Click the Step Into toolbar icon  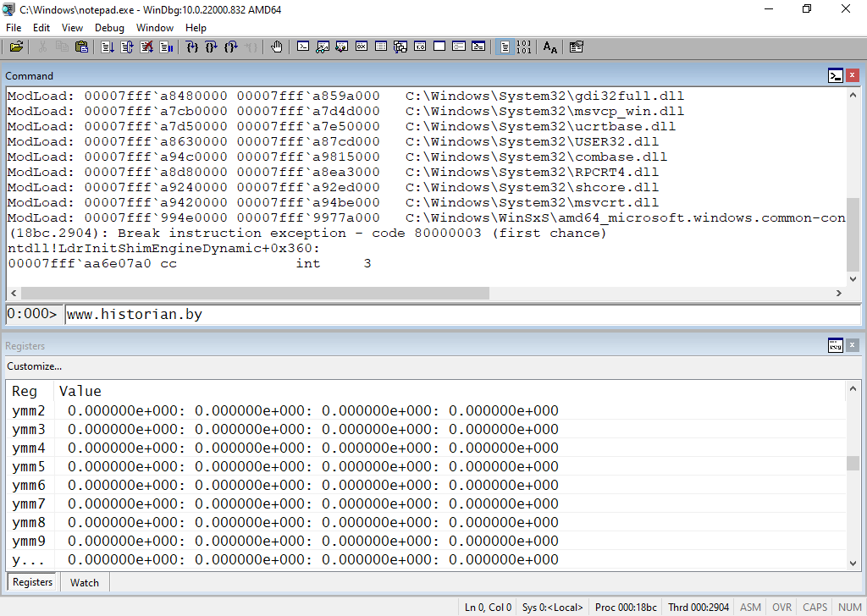tap(192, 47)
